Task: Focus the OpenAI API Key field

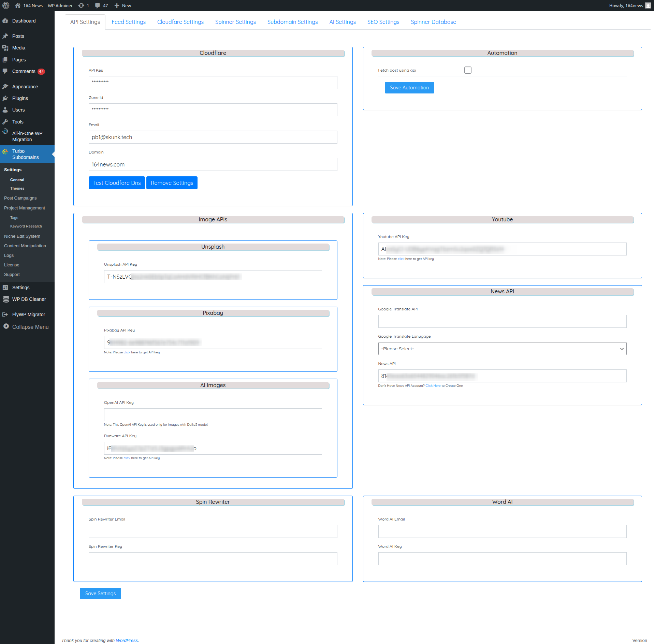Action: [213, 415]
